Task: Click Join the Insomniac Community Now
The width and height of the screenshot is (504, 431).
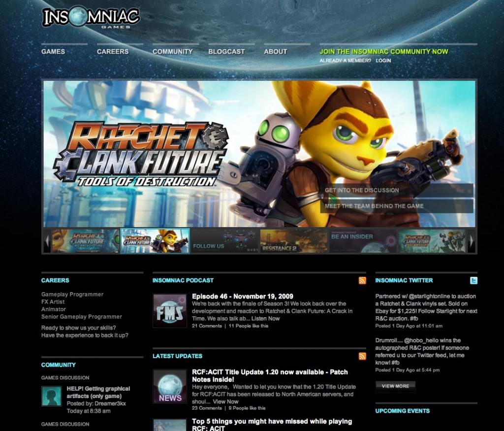Action: click(384, 51)
